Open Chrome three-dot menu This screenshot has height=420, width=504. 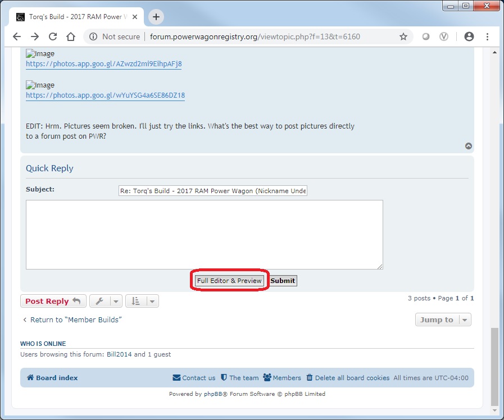487,36
